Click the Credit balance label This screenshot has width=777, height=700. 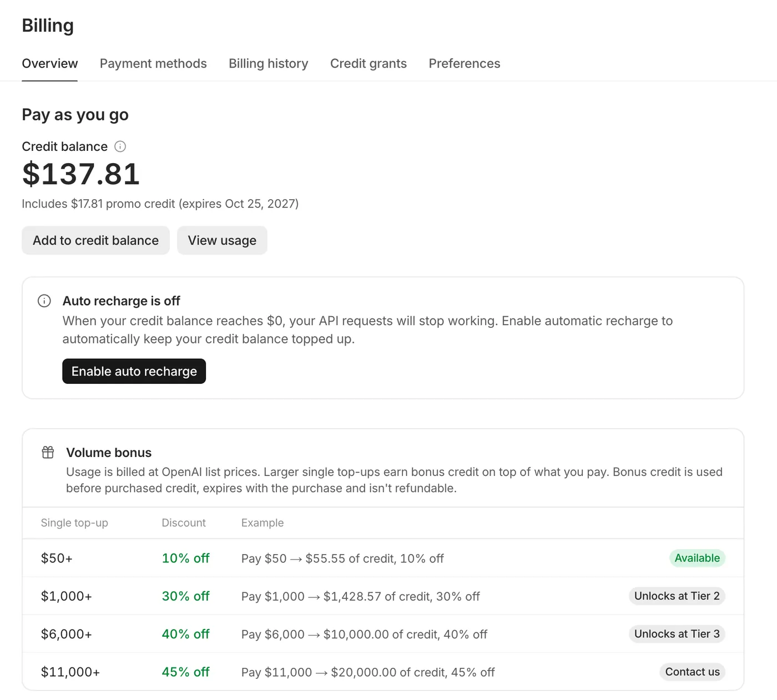pos(64,146)
